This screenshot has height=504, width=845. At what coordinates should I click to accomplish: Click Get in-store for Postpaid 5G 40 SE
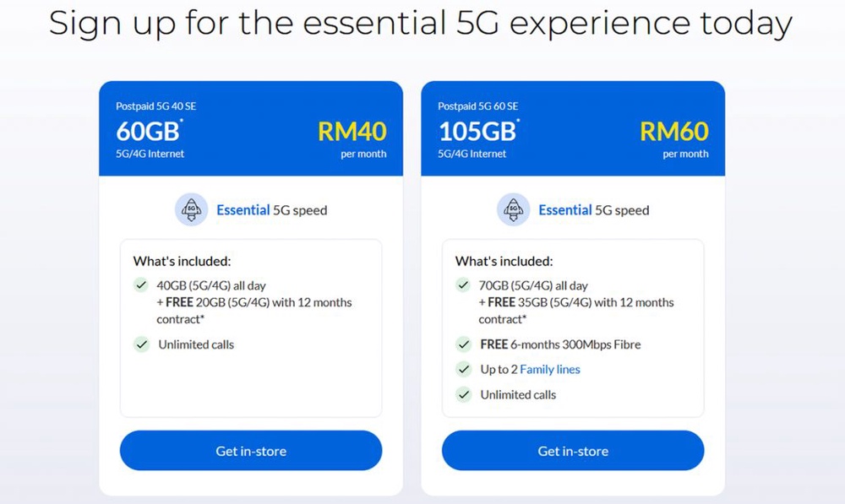(x=250, y=450)
